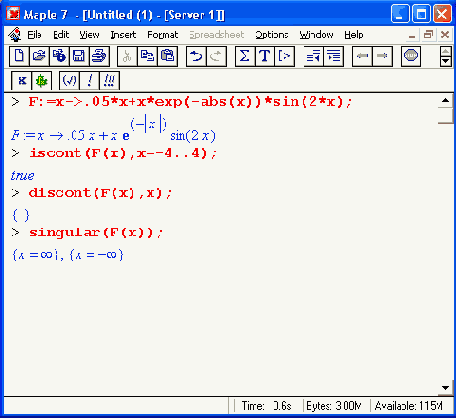Viewport: 456px width, 418px height.
Task: Click the infinity singular points output
Action: 68,255
